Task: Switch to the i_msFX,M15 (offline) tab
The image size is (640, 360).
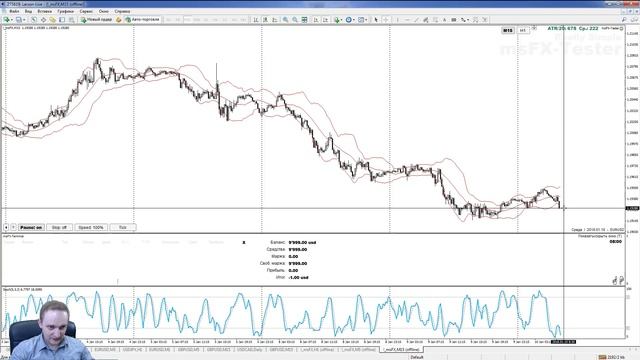Action: click(x=402, y=350)
